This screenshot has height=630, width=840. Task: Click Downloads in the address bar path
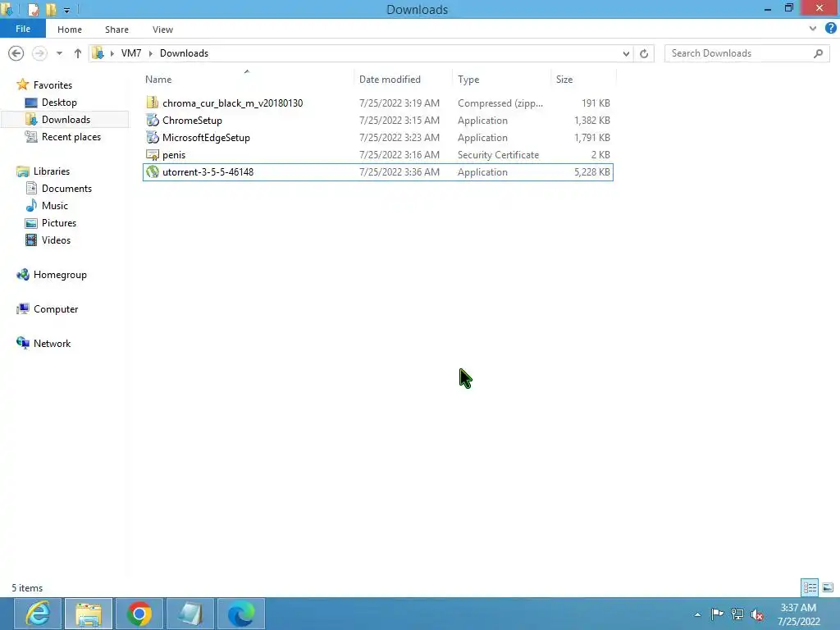[184, 53]
